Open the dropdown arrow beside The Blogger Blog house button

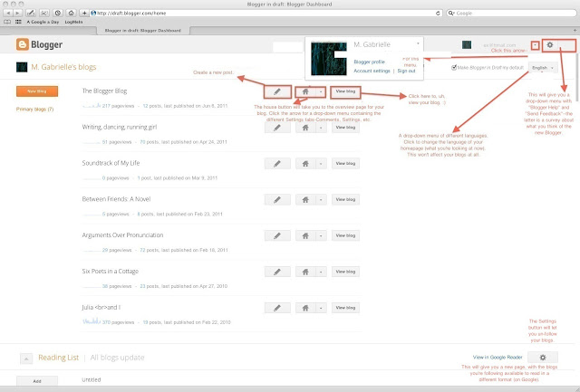point(321,91)
